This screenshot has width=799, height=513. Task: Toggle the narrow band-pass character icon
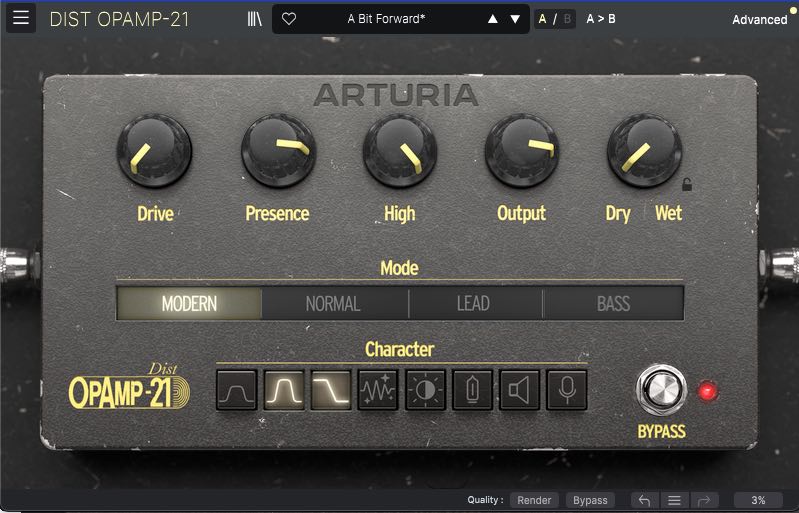pos(284,390)
